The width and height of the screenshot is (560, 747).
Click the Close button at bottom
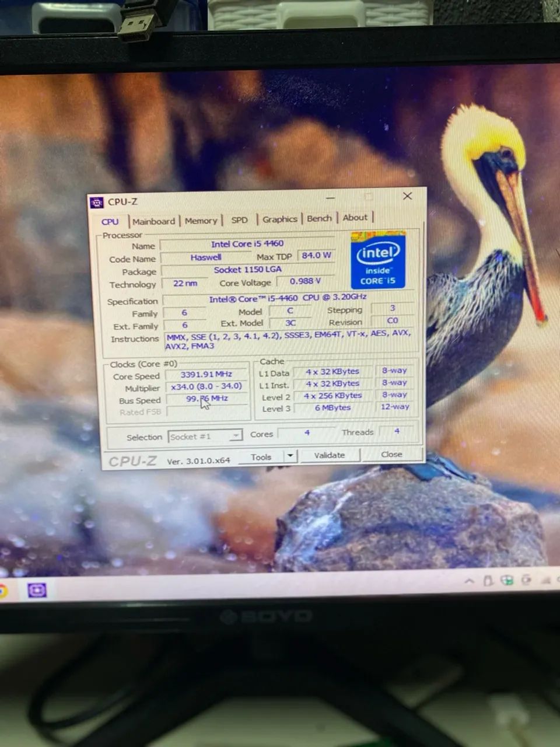391,454
